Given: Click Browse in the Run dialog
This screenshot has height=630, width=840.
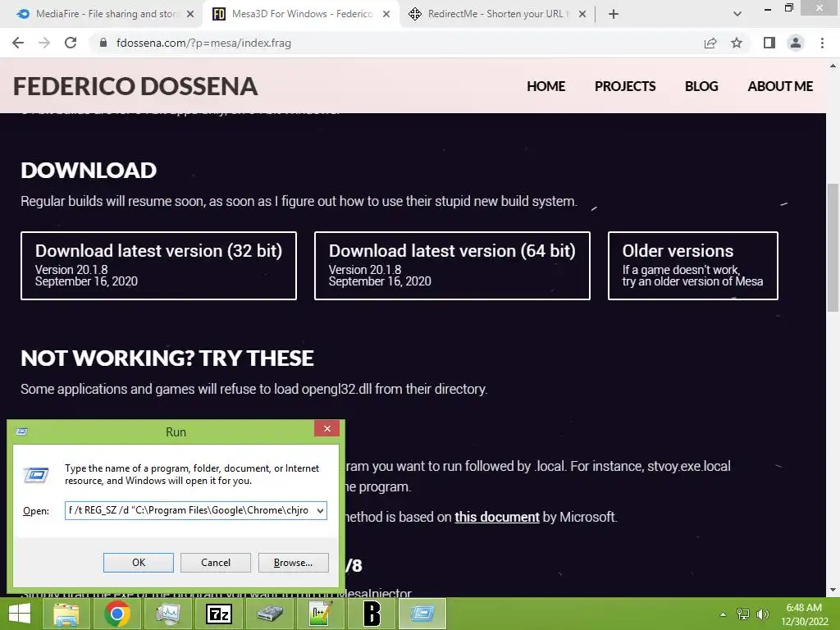Looking at the screenshot, I should coord(293,563).
